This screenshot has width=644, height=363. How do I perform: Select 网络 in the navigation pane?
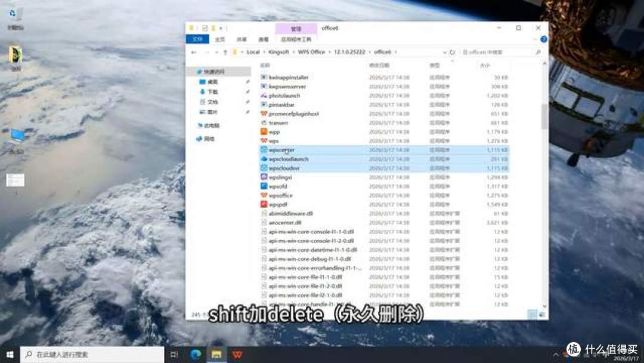[209, 139]
